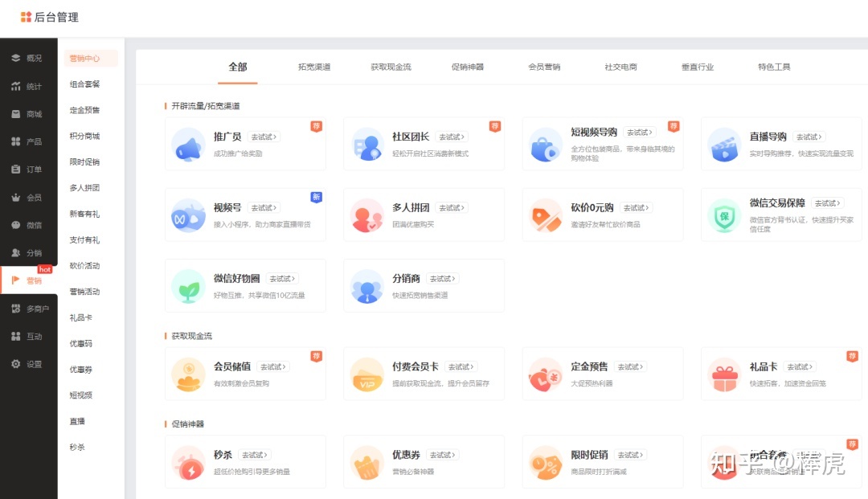Image resolution: width=868 pixels, height=499 pixels.
Task: Click 去试试 button next to 礼品卡
Action: coord(800,366)
